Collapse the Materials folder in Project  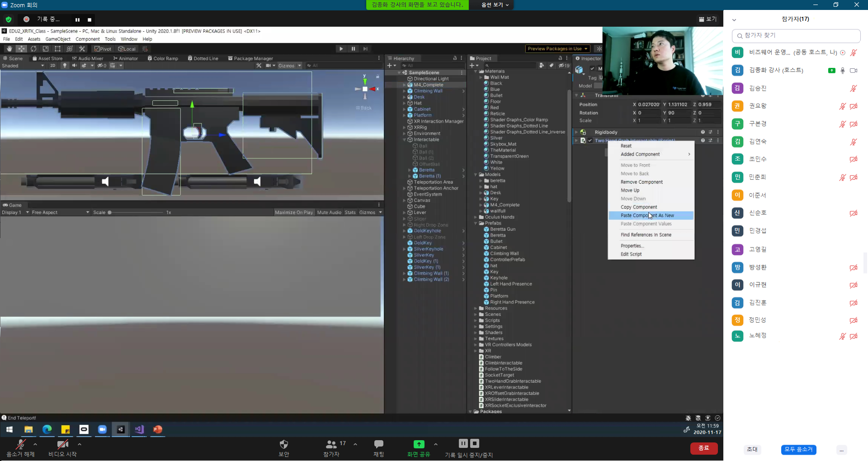tap(476, 71)
